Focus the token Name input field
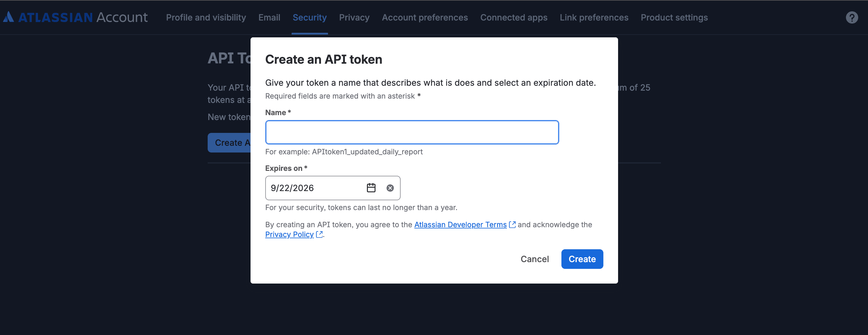Image resolution: width=868 pixels, height=335 pixels. (412, 132)
